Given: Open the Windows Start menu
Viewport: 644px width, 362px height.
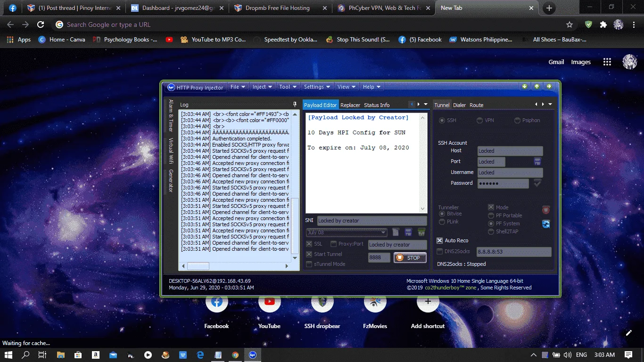Looking at the screenshot, I should pyautogui.click(x=8, y=354).
